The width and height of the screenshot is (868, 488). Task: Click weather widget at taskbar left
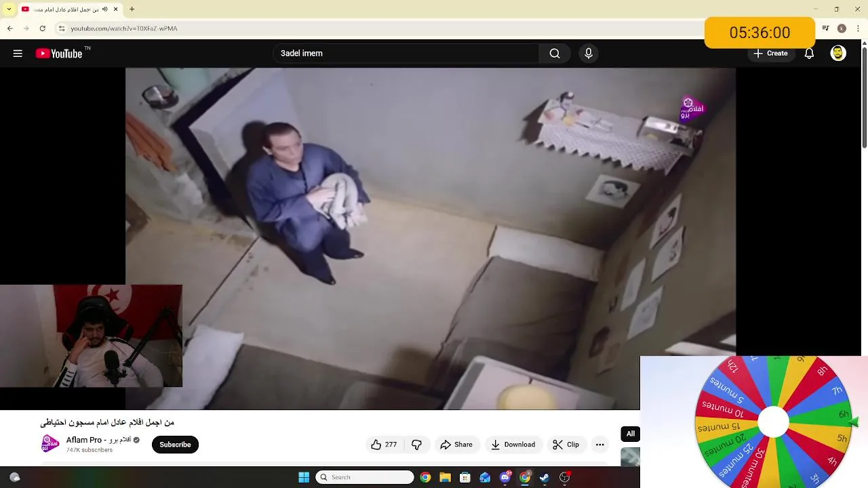15,477
